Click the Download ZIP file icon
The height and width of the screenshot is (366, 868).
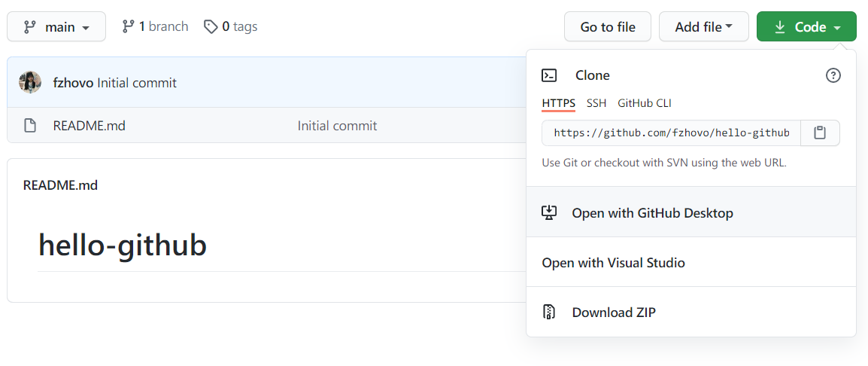(x=550, y=313)
